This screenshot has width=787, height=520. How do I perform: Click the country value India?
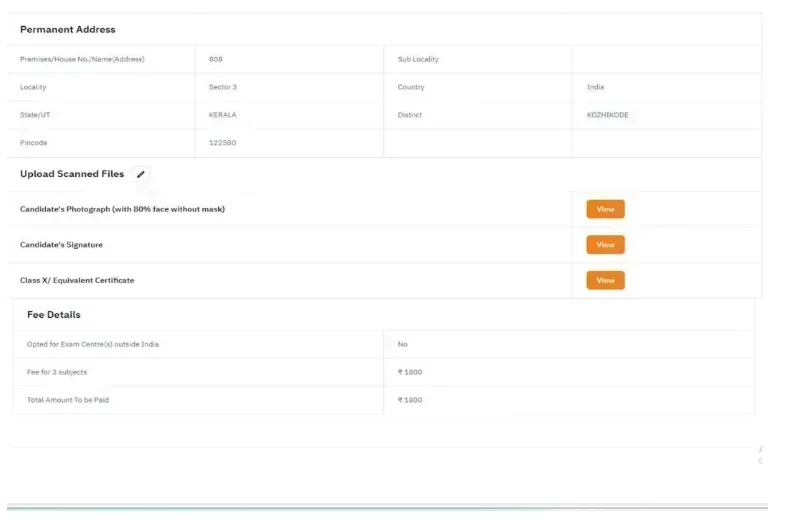[x=596, y=87]
